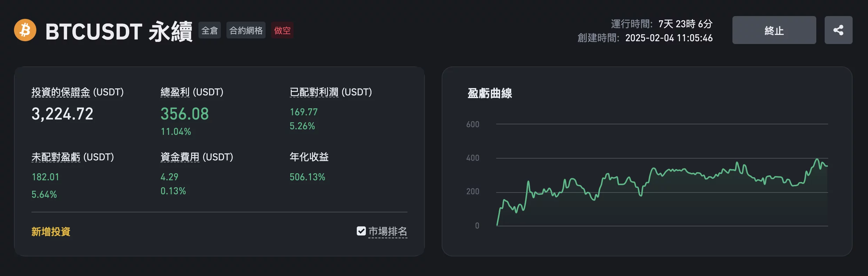Click the creation time 2025-02-04 11:05:46

[669, 38]
